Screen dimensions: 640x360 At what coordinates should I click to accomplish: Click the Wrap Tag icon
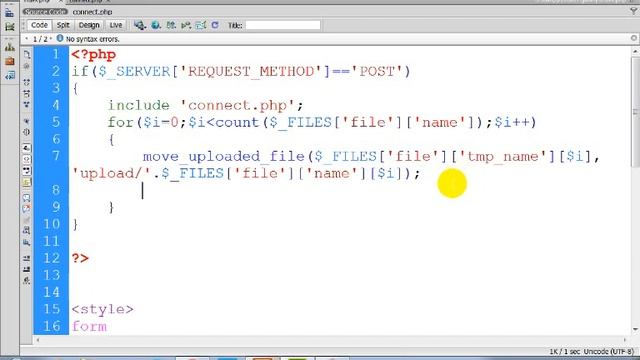[27, 220]
